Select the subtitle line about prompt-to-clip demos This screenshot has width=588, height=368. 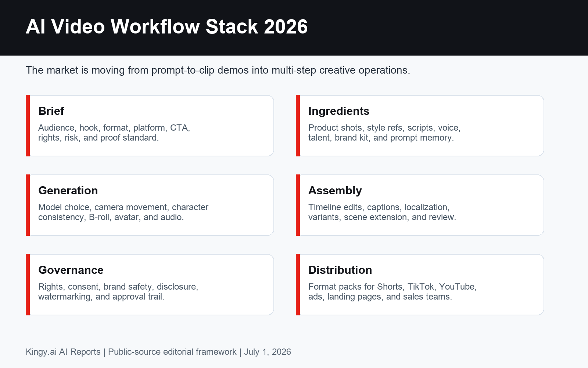218,70
